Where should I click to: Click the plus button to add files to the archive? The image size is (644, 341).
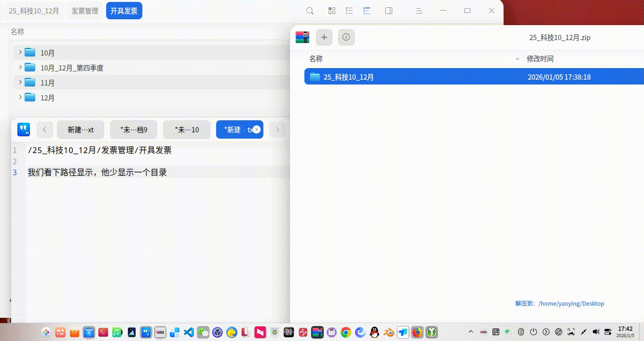(324, 37)
